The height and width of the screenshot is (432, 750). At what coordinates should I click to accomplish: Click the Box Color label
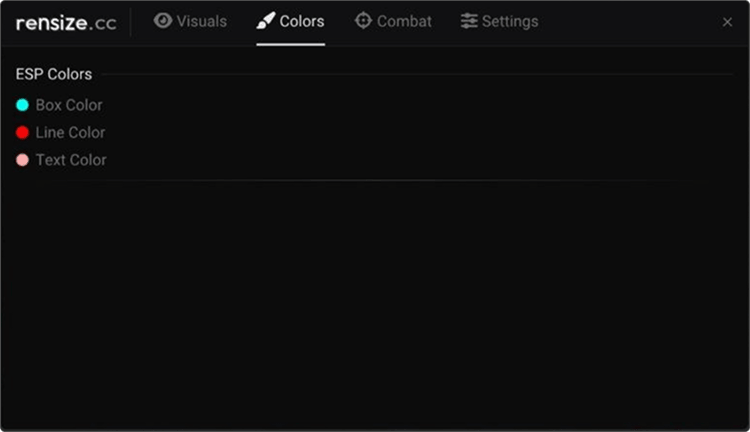coord(69,105)
